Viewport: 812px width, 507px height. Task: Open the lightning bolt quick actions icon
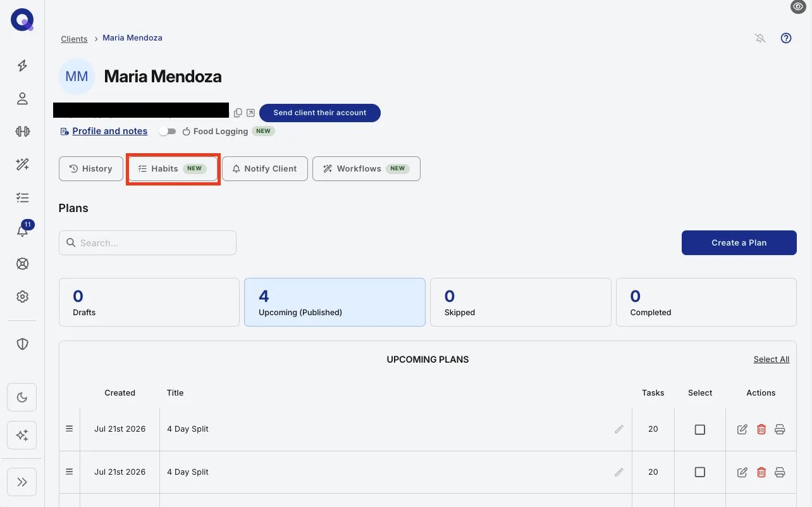22,66
